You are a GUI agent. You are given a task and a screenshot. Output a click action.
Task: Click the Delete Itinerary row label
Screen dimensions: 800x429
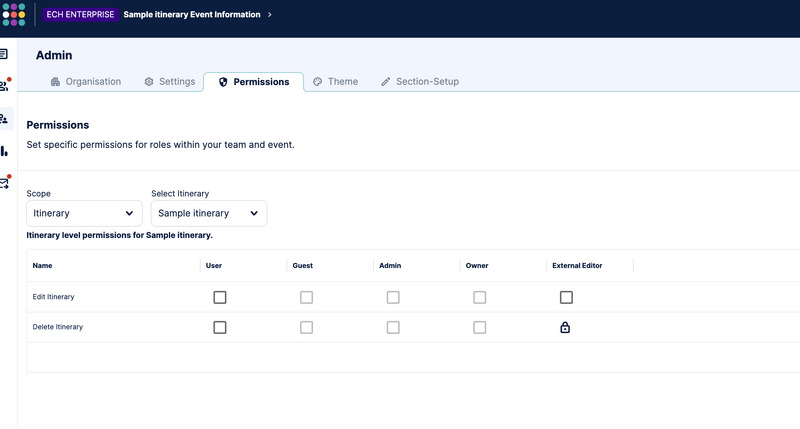pos(58,327)
